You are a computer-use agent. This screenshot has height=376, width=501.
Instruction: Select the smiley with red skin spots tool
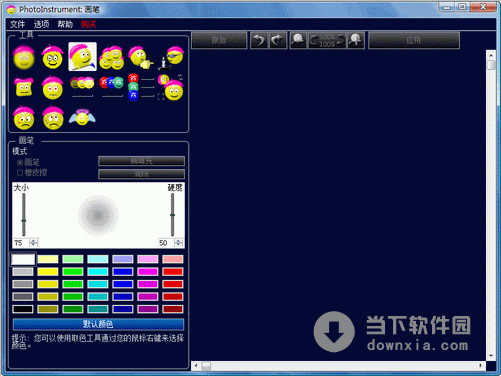coord(24,118)
